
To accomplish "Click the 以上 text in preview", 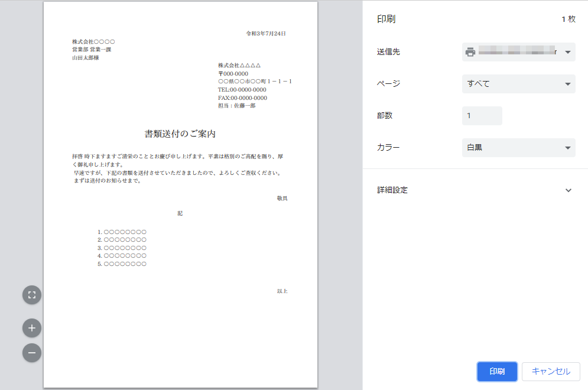I will (282, 291).
